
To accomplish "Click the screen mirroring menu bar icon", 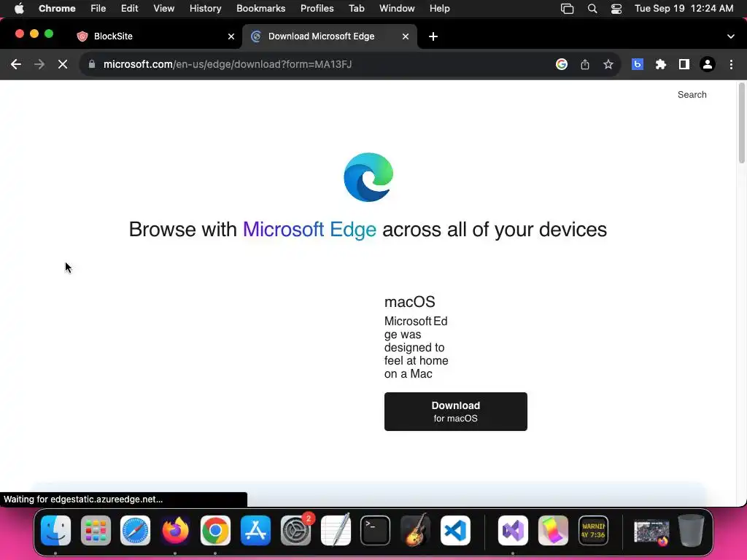I will (567, 9).
